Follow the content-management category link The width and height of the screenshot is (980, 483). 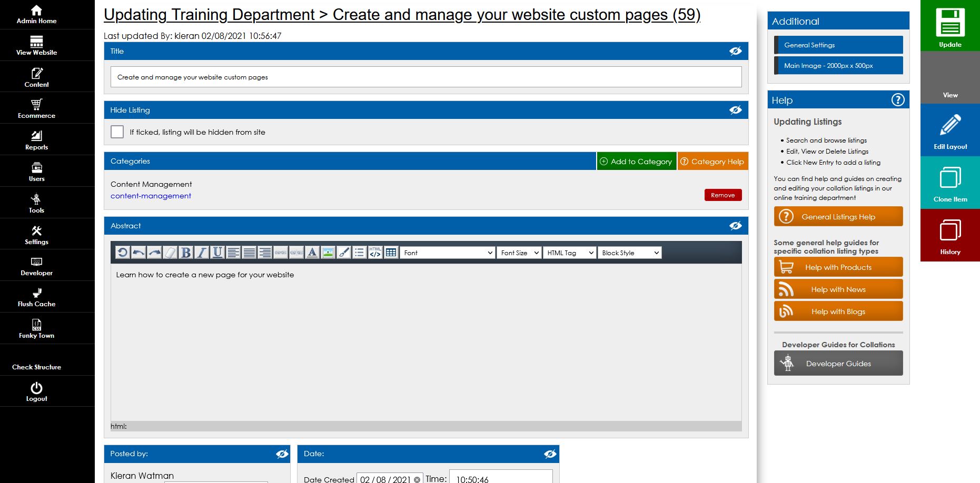point(151,196)
